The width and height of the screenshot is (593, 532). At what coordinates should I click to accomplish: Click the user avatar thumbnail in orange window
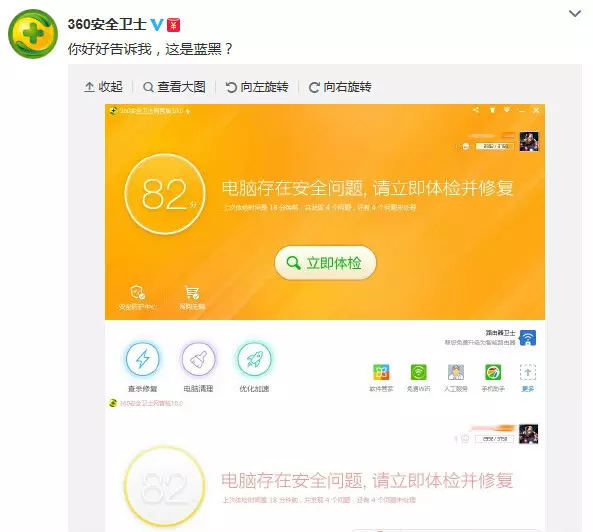point(529,141)
